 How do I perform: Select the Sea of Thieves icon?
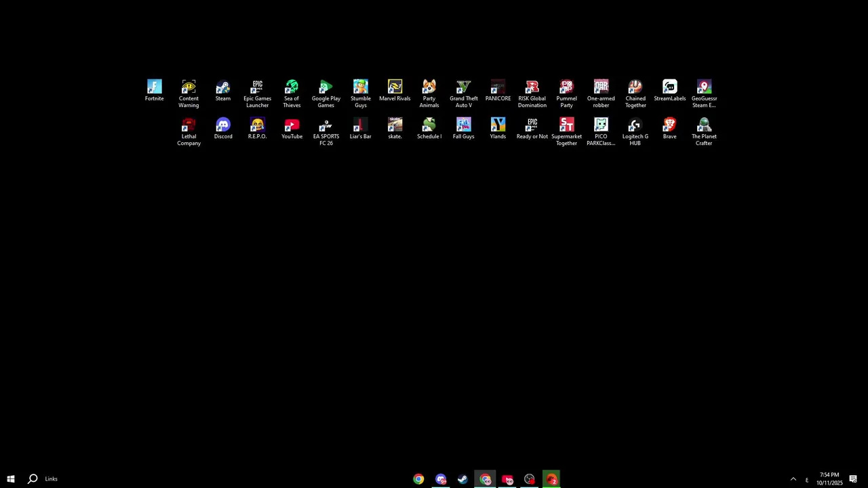pyautogui.click(x=292, y=94)
